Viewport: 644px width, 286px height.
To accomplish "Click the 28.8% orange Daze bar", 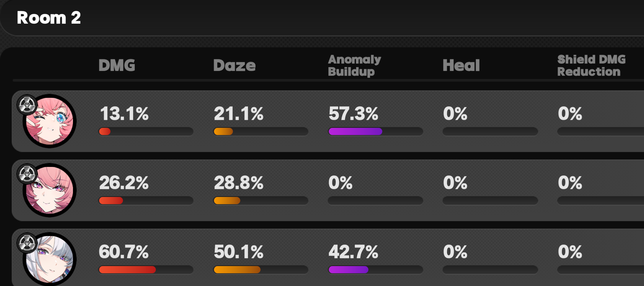I will click(261, 200).
